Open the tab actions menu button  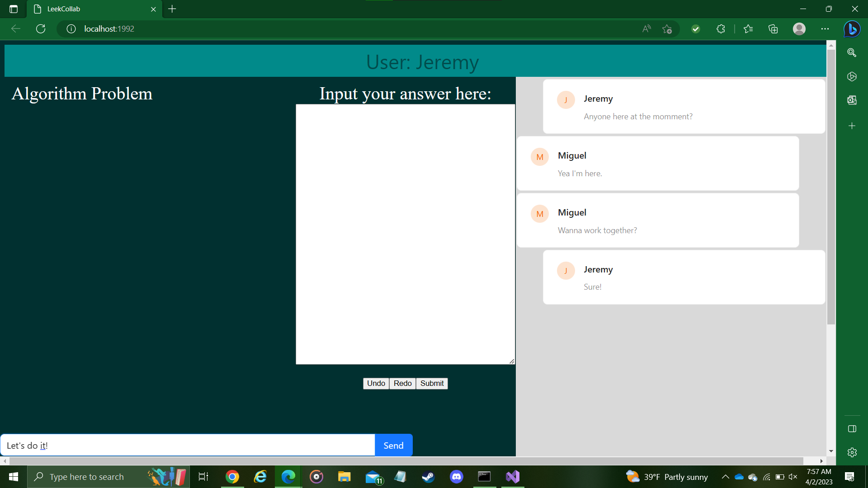pyautogui.click(x=14, y=9)
